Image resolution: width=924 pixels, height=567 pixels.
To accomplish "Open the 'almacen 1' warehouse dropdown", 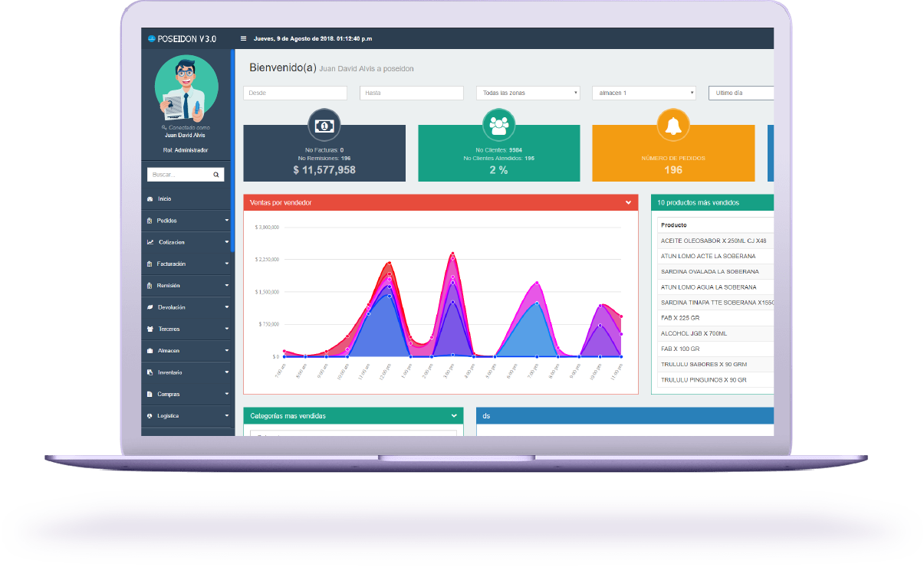I will point(643,93).
